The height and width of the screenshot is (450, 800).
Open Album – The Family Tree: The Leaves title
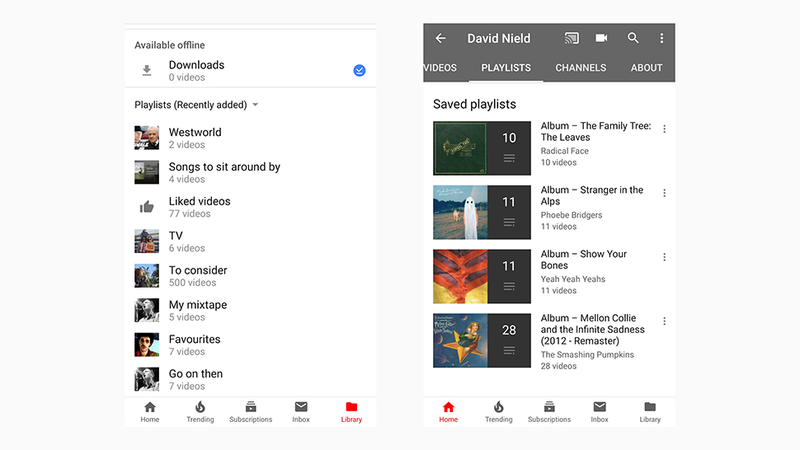[595, 132]
